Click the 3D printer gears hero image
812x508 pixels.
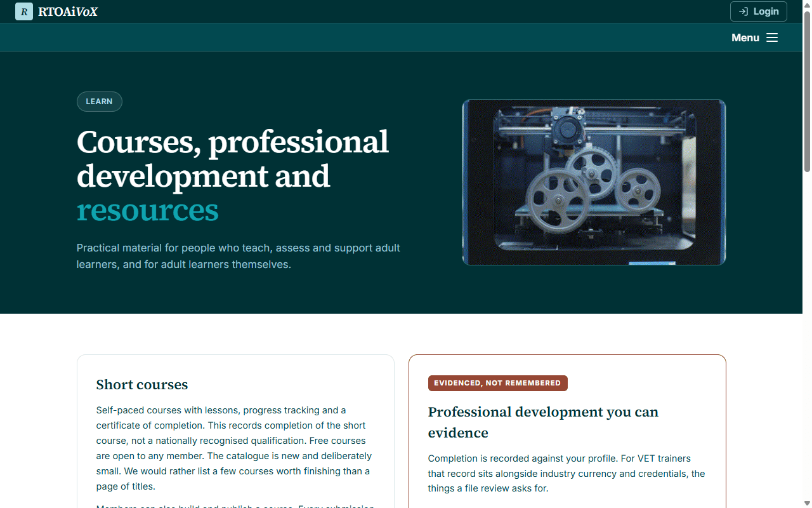tap(594, 182)
